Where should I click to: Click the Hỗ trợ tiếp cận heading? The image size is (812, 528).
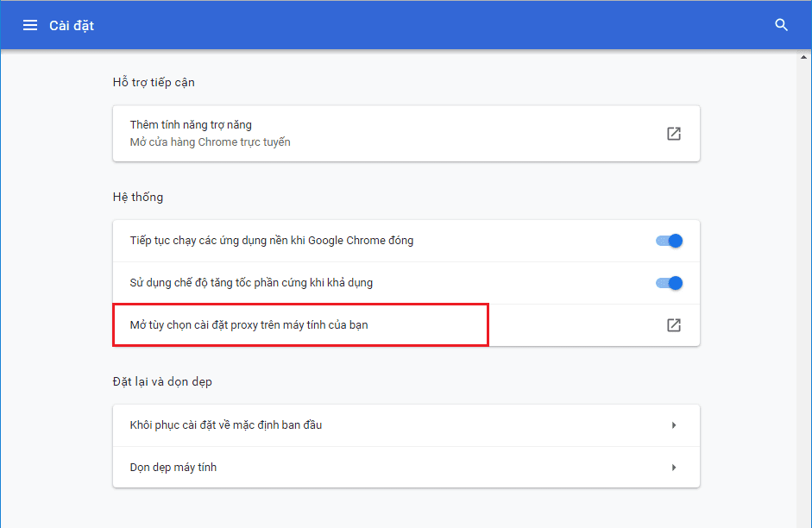(154, 83)
